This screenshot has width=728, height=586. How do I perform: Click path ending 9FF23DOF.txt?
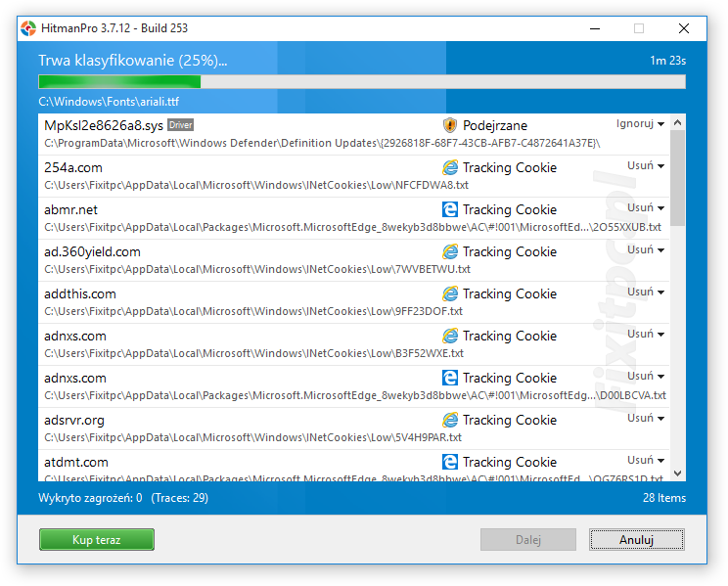coord(253,311)
